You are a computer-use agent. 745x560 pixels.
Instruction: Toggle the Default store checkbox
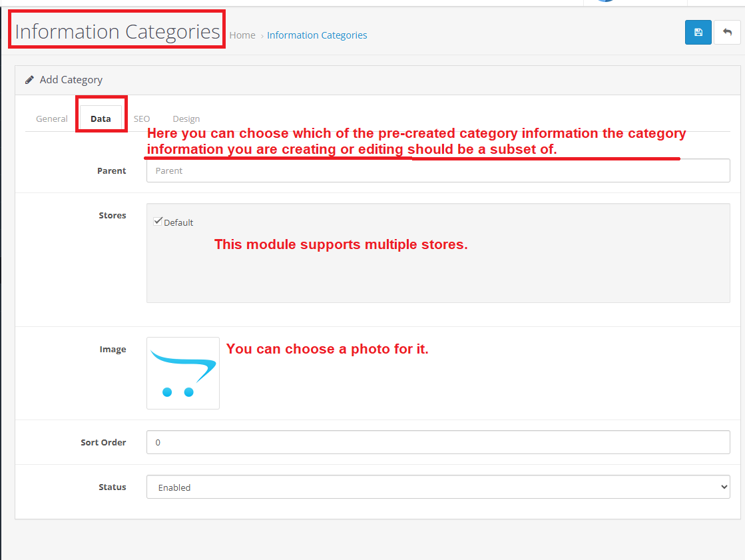(158, 222)
